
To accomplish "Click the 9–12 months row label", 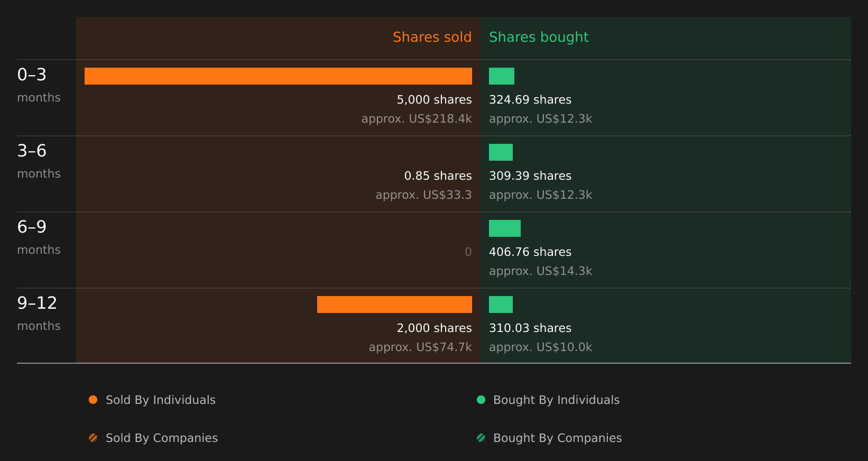I will (39, 314).
